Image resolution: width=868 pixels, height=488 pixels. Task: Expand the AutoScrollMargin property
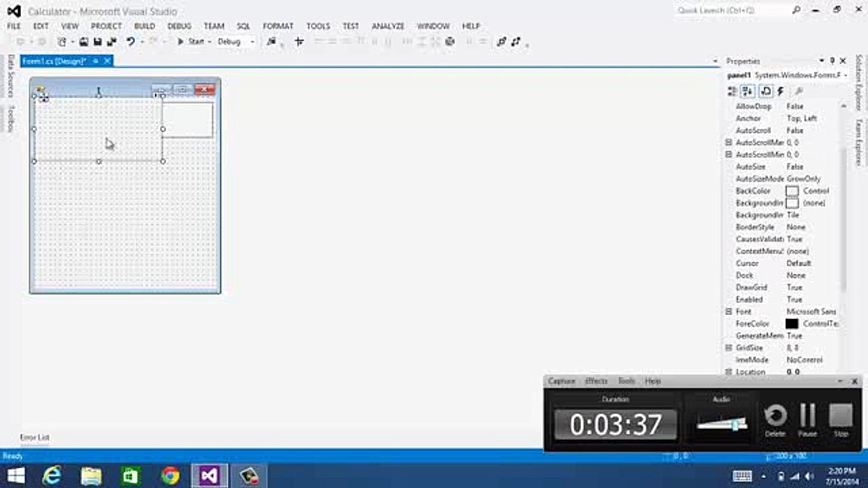(728, 142)
